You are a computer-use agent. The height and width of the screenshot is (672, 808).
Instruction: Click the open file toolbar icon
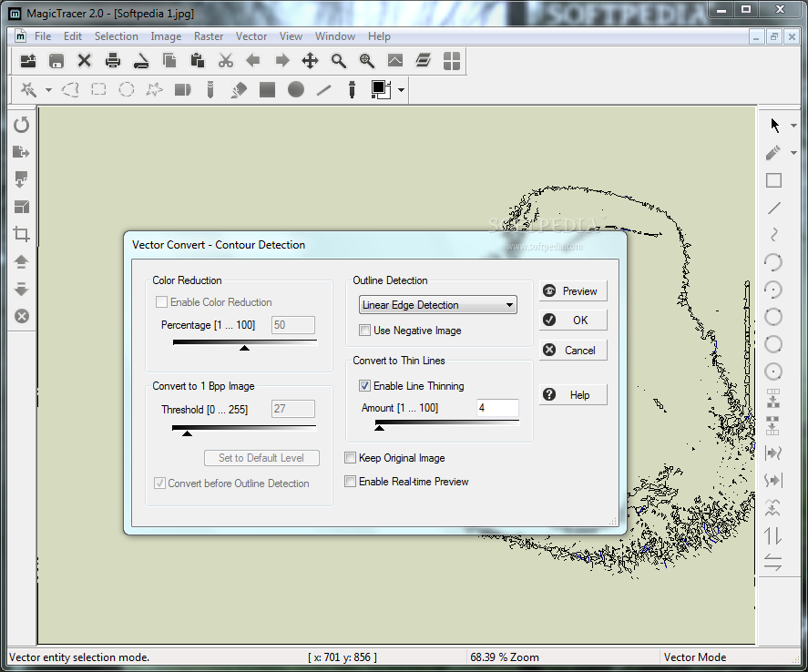click(x=28, y=61)
